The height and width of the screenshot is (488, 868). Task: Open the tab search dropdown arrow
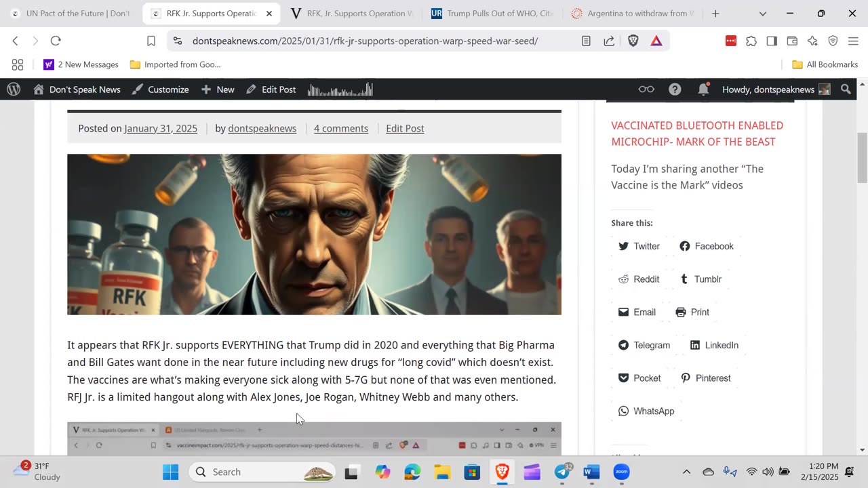click(x=763, y=14)
